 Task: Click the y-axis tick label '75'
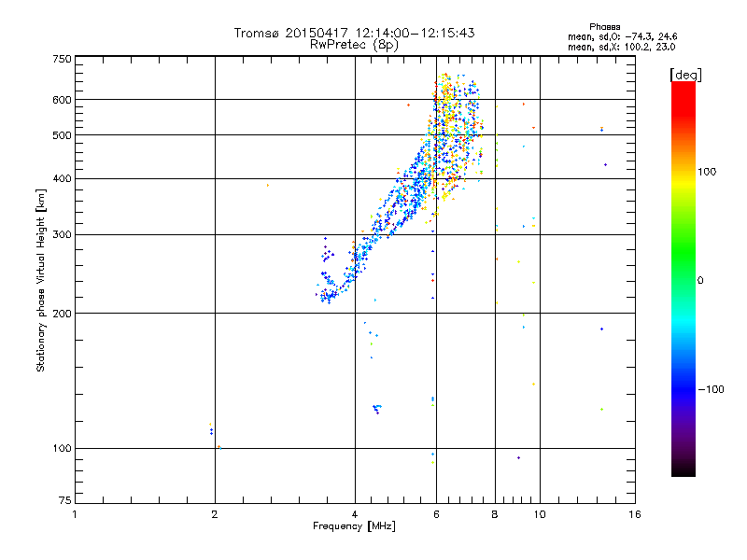65,500
